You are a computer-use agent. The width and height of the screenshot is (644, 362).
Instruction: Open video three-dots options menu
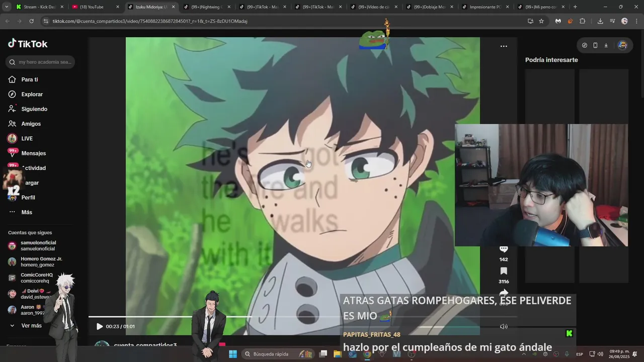504,46
